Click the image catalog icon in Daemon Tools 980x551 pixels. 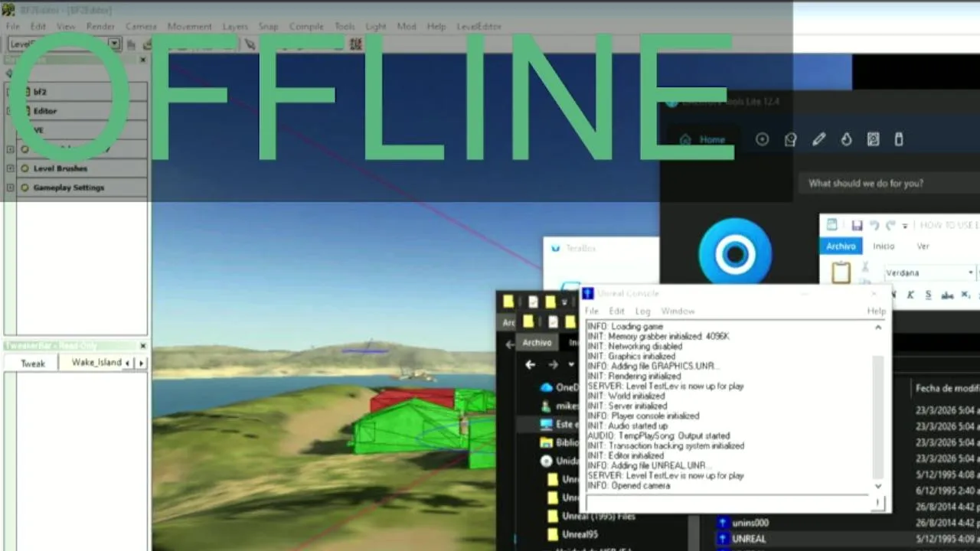[790, 139]
